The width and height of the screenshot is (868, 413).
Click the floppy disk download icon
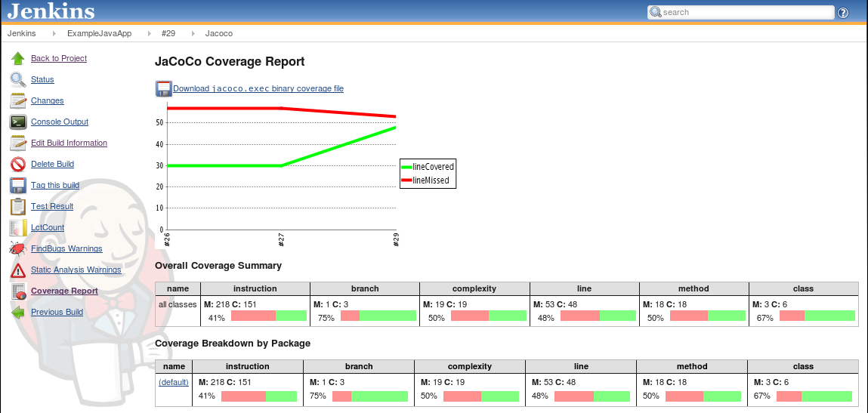point(163,89)
